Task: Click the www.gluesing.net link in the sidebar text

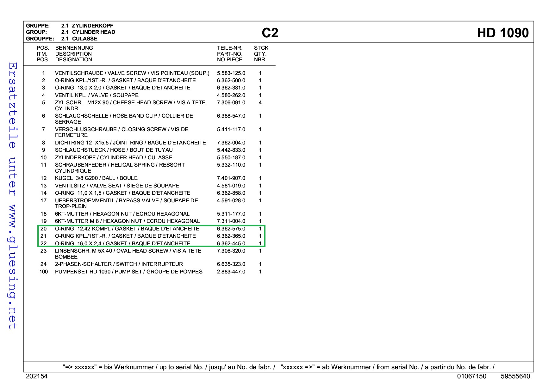Action: 12,267
